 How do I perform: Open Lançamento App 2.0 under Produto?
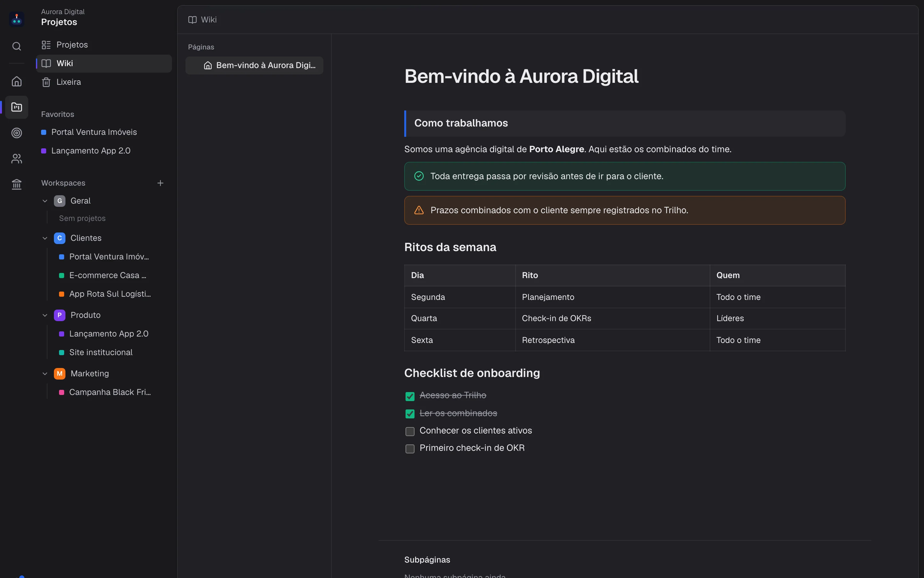click(108, 334)
